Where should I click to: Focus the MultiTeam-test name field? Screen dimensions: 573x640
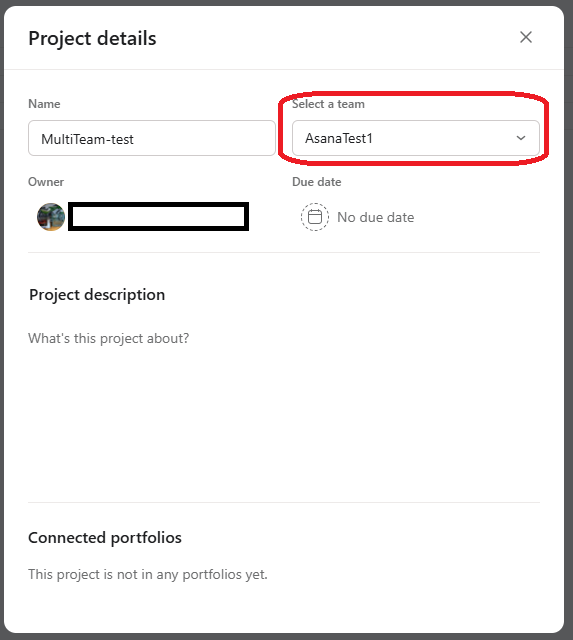152,138
